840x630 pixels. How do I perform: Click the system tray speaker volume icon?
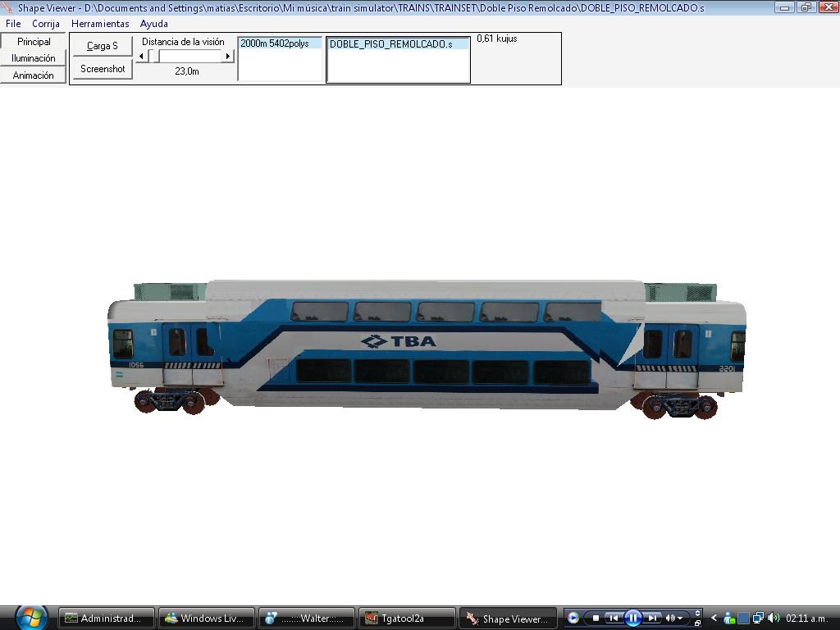[774, 618]
